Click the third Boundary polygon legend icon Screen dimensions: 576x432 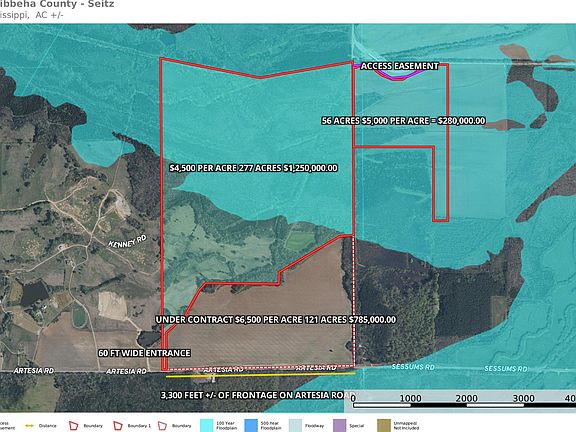[x=162, y=426]
